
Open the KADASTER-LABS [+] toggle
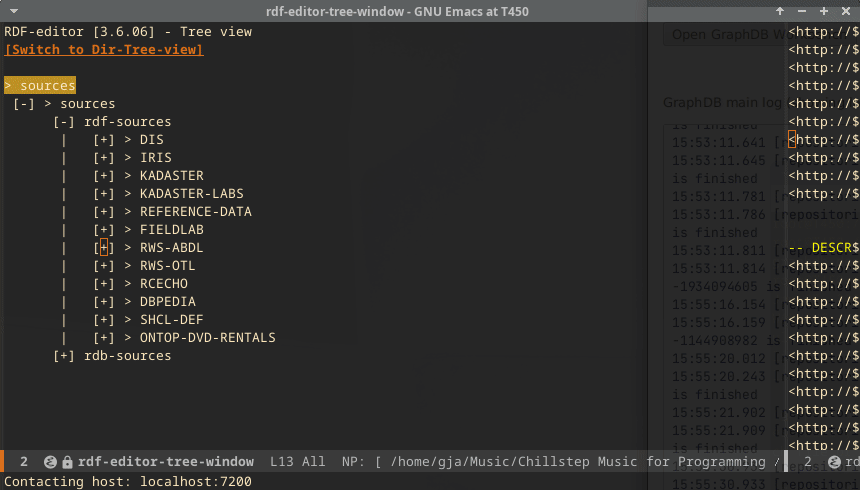click(104, 194)
